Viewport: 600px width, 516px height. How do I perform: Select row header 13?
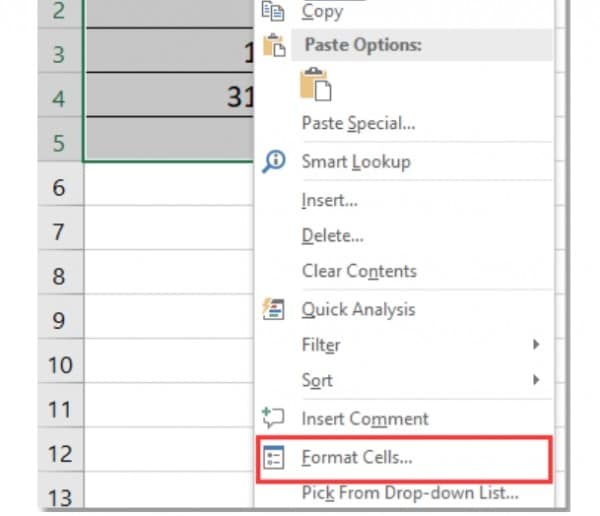click(61, 491)
